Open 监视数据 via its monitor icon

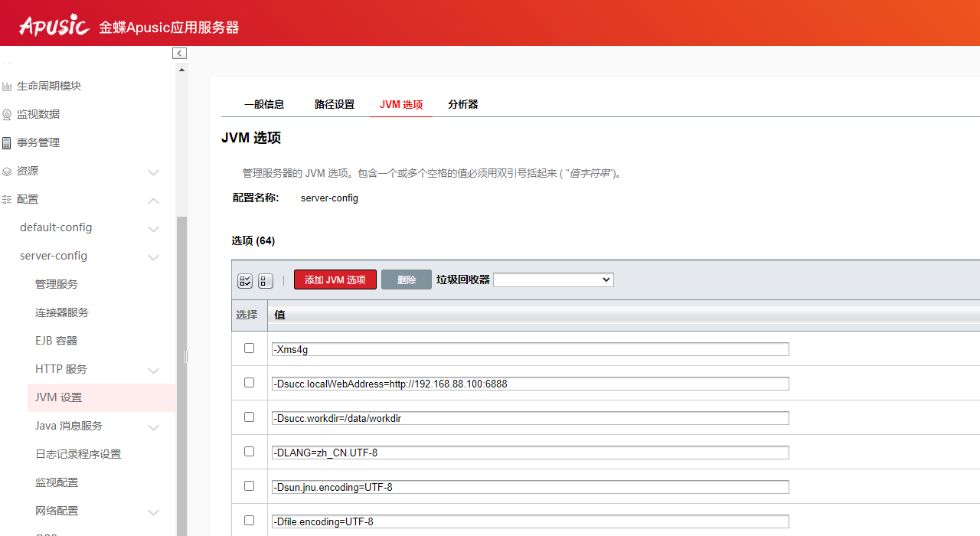(x=8, y=113)
